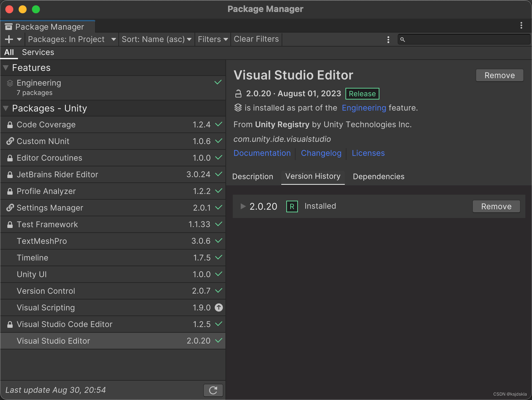The width and height of the screenshot is (532, 400).
Task: Select the Settings Manager package
Action: (113, 208)
